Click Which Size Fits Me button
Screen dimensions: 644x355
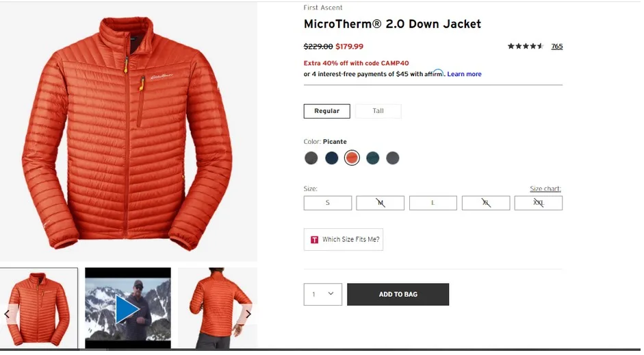(x=344, y=239)
